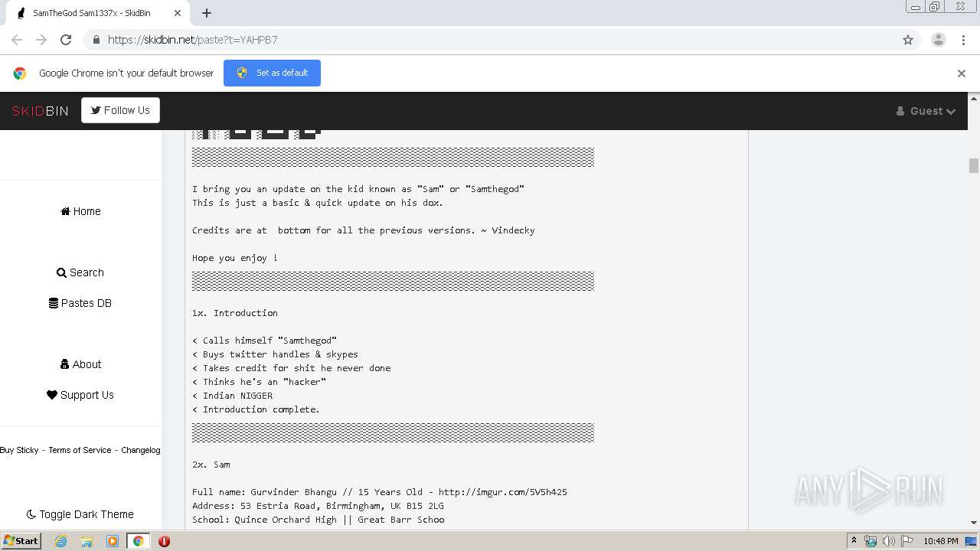
Task: Open the Chrome profile avatar icon
Action: (x=939, y=40)
